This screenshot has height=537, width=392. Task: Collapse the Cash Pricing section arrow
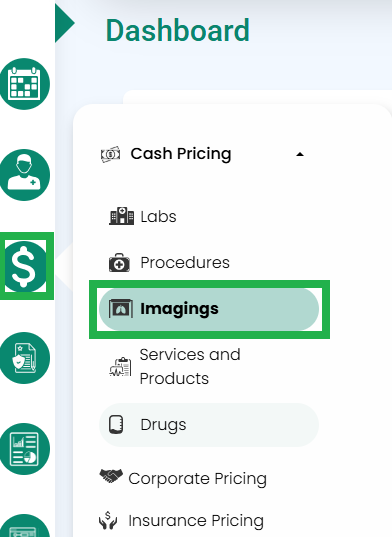coord(300,154)
